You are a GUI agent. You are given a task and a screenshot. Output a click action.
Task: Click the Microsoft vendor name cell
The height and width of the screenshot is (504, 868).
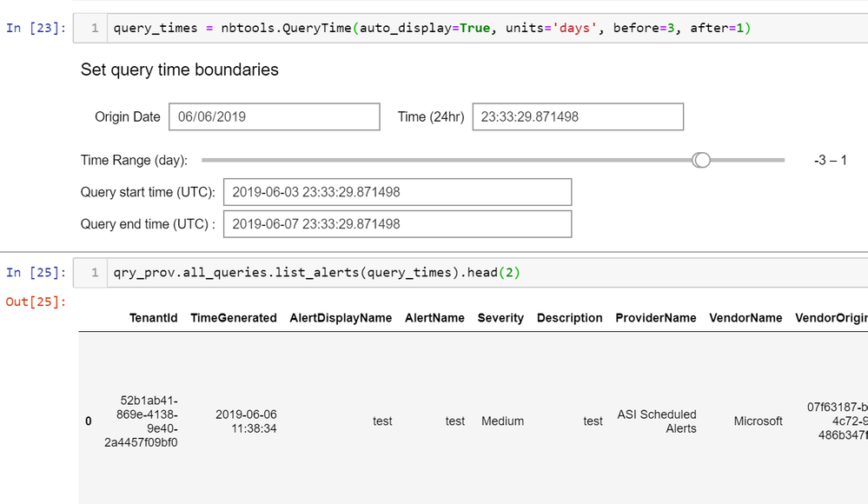[759, 421]
